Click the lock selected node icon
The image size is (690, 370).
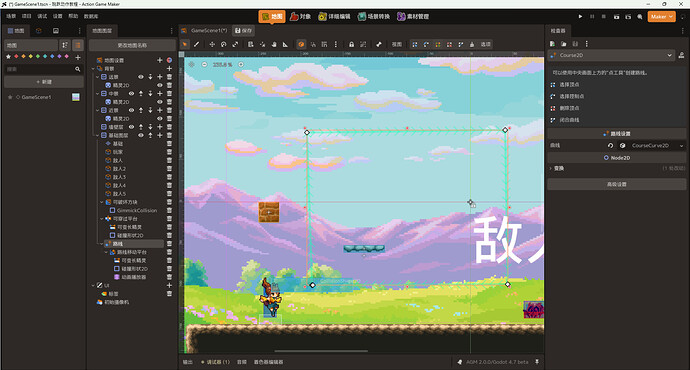(x=351, y=44)
